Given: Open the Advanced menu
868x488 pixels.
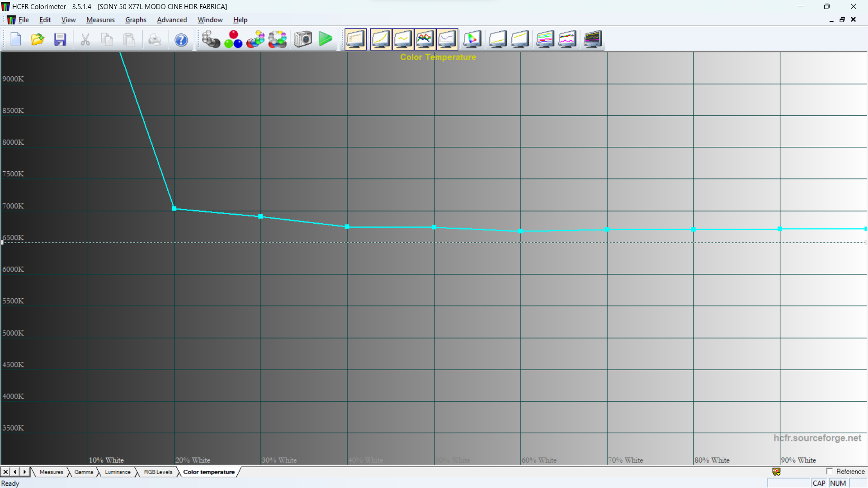Looking at the screenshot, I should 172,20.
